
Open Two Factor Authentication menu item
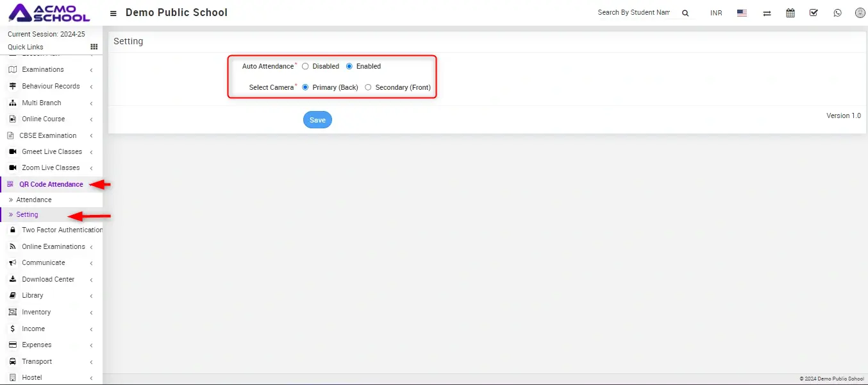(x=62, y=230)
